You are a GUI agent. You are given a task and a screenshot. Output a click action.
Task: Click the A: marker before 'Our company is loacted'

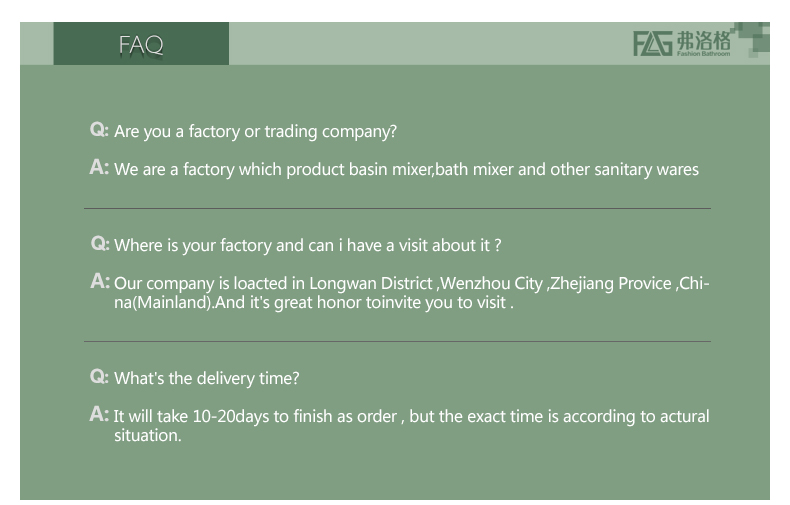click(x=99, y=282)
